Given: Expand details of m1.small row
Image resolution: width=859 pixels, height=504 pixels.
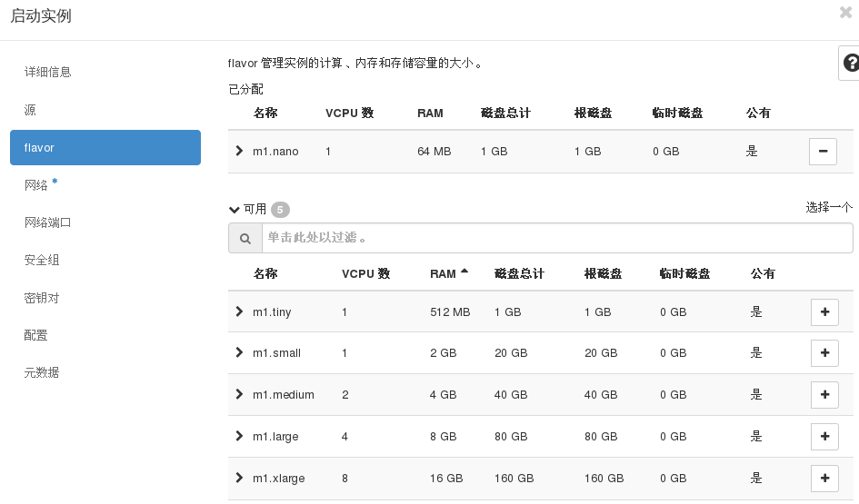Looking at the screenshot, I should (x=239, y=352).
